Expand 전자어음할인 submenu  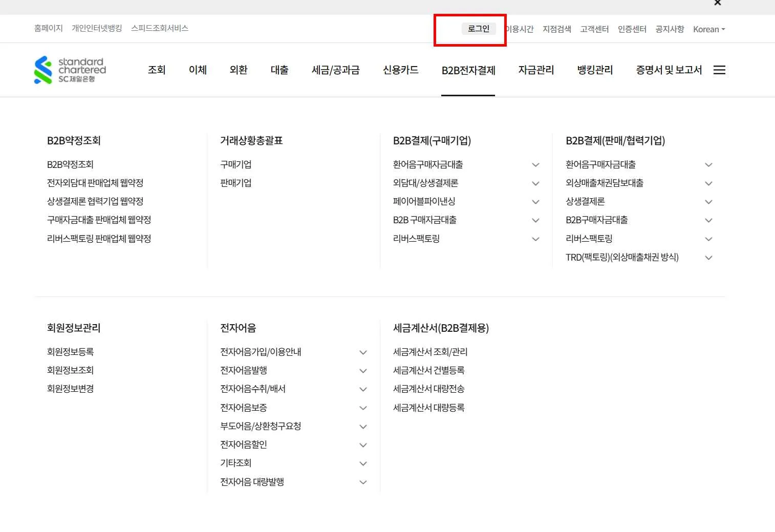point(363,445)
